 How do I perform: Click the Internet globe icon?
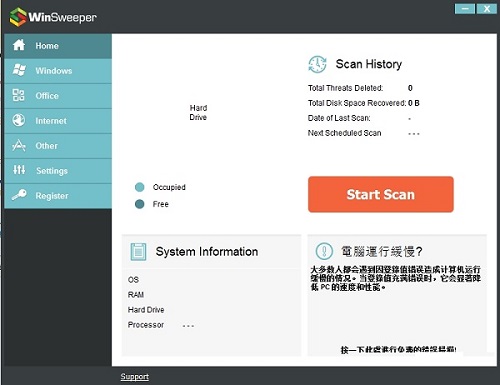pos(19,120)
